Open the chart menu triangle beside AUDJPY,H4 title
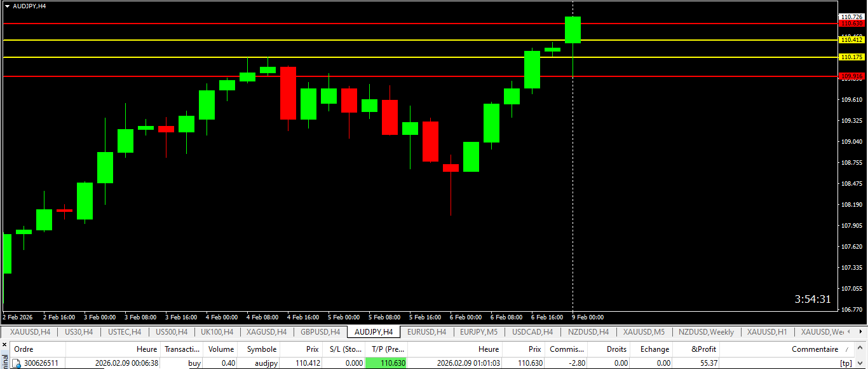The height and width of the screenshot is (369, 868). 7,6
